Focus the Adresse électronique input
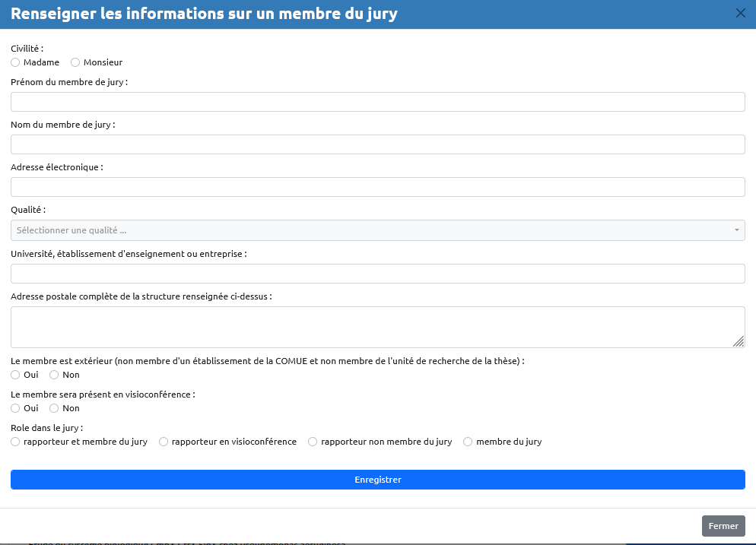Image resolution: width=756 pixels, height=545 pixels. [378, 187]
